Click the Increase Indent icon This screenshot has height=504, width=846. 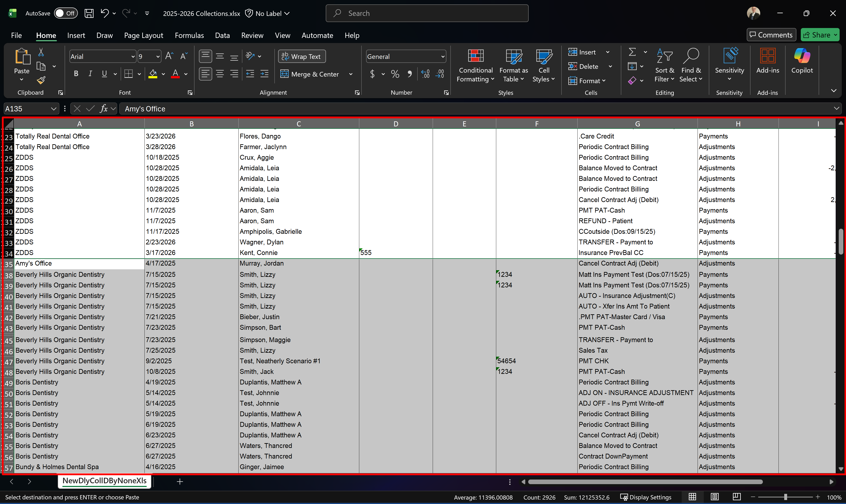264,74
